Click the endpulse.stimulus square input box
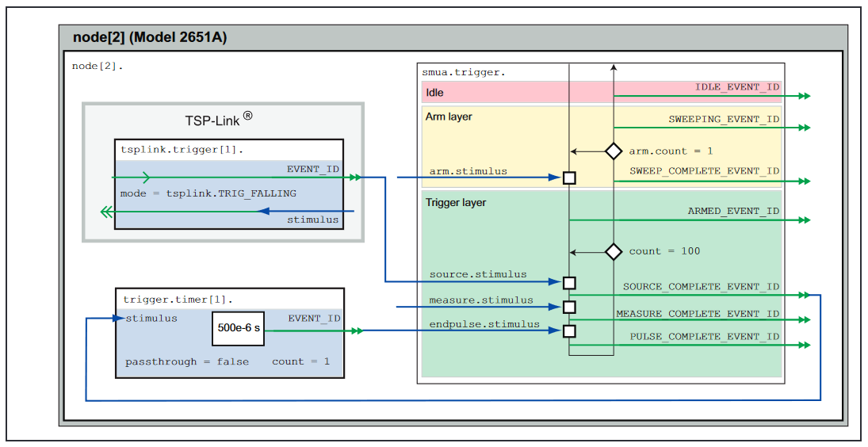The width and height of the screenshot is (868, 447). [569, 331]
